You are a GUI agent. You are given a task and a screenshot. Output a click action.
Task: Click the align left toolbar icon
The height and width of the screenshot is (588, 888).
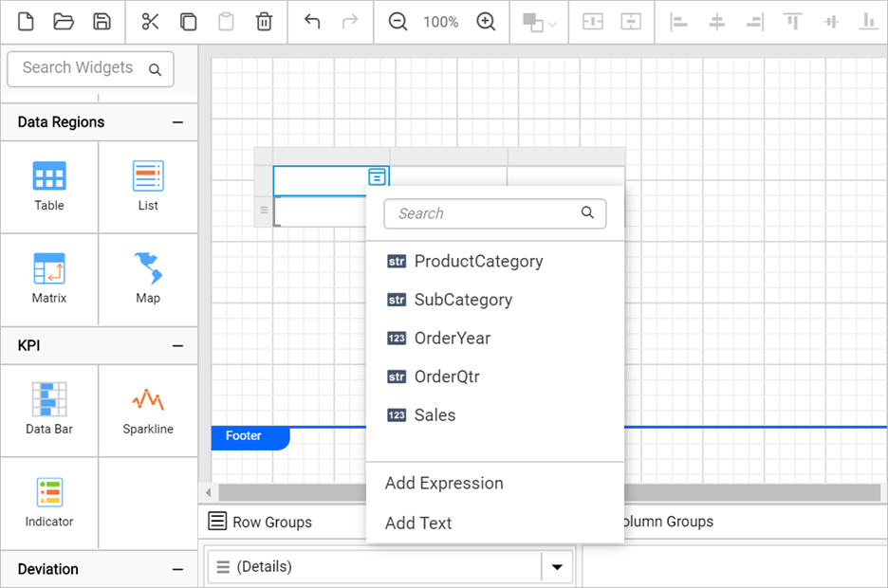pyautogui.click(x=678, y=22)
